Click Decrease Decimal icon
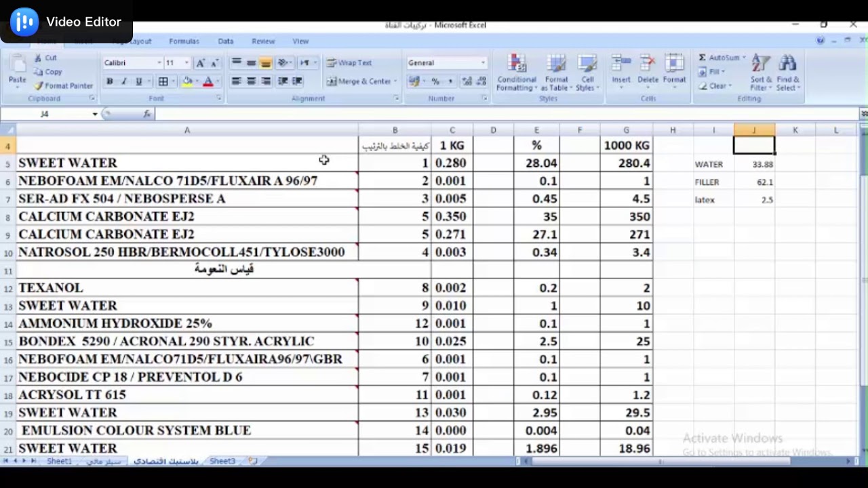 pos(481,81)
